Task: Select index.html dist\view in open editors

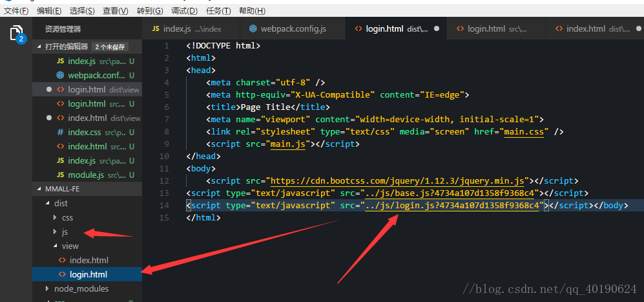Action: pos(87,118)
